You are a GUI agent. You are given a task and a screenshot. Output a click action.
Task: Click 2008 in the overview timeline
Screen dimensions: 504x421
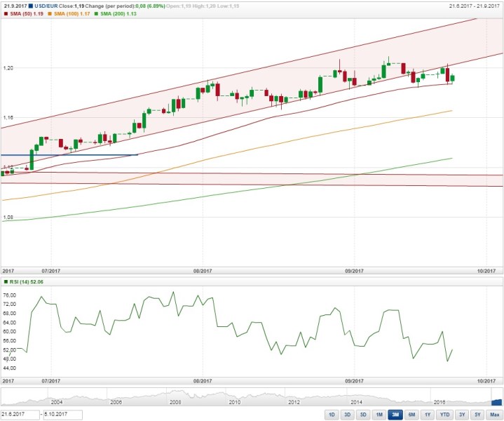coord(175,403)
